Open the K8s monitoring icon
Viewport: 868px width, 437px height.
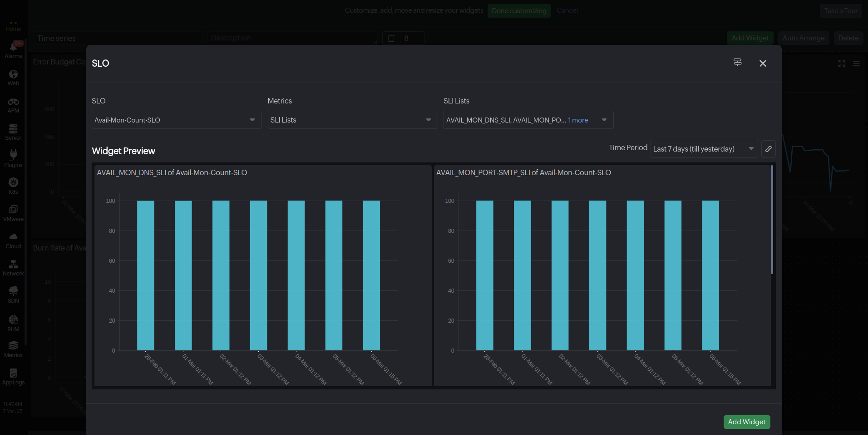pos(13,186)
